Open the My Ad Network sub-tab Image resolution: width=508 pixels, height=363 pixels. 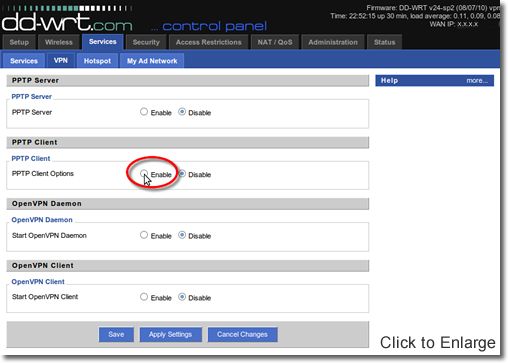(x=152, y=61)
